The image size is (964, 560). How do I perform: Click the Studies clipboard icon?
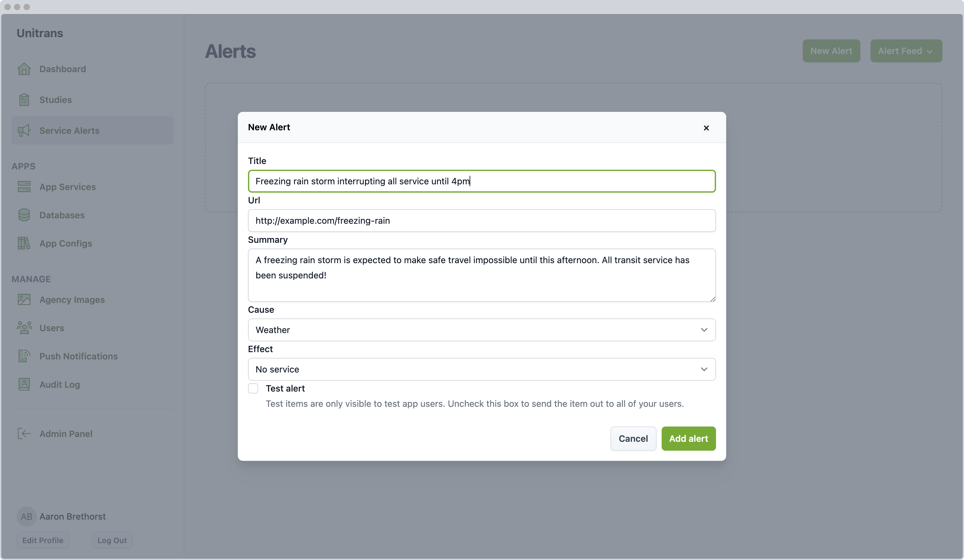24,100
